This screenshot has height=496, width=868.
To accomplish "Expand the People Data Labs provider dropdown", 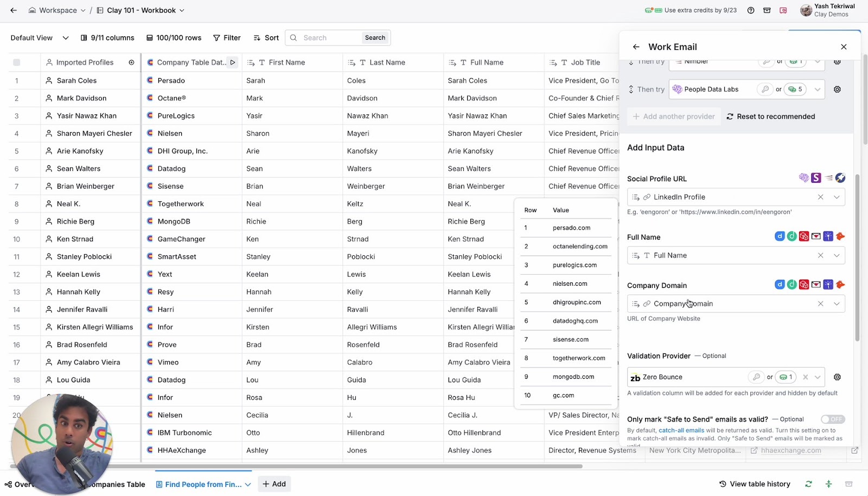I will pos(818,89).
